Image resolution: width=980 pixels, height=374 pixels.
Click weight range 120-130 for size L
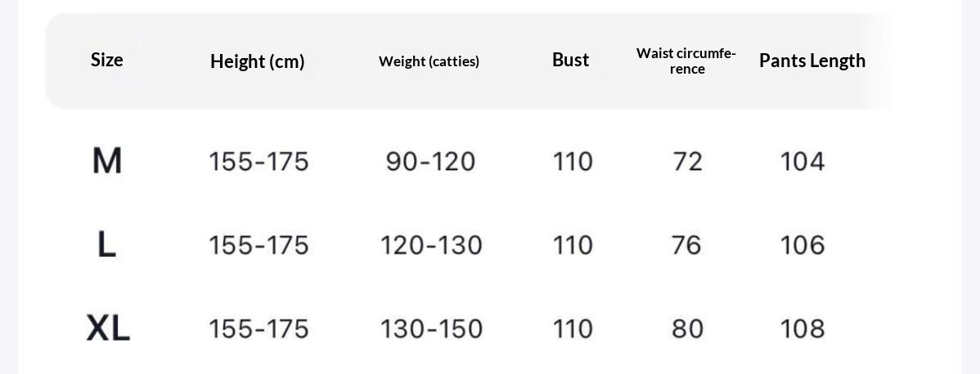(x=431, y=245)
